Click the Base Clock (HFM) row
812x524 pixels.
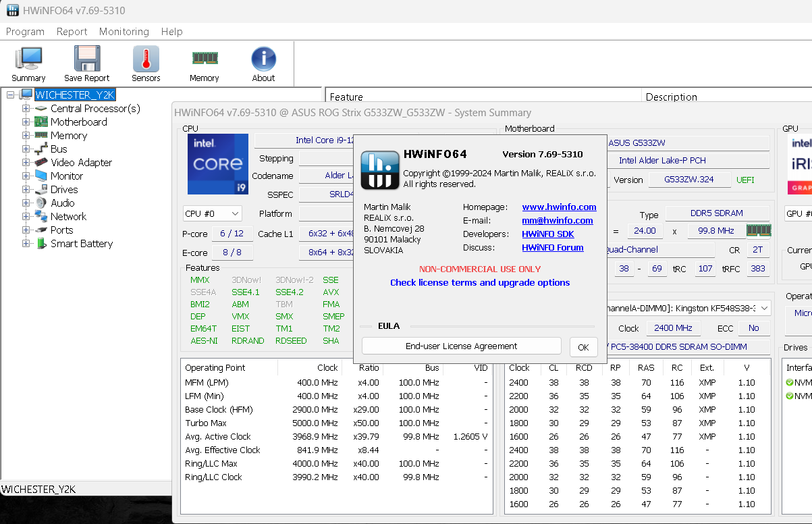(336, 410)
